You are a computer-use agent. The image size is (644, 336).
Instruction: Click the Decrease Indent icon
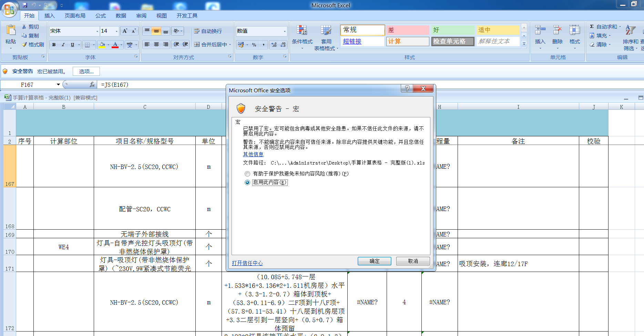point(176,44)
